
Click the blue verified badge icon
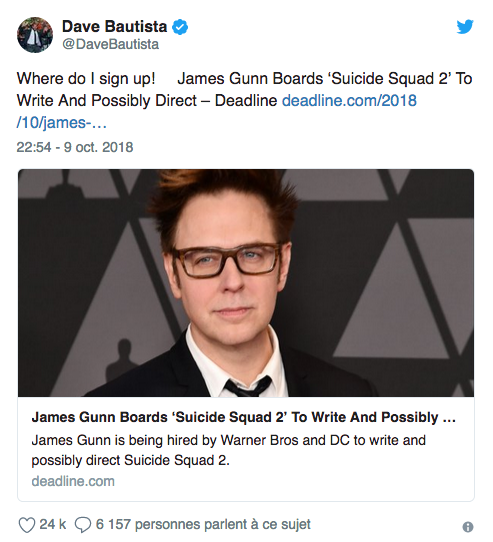pos(180,27)
